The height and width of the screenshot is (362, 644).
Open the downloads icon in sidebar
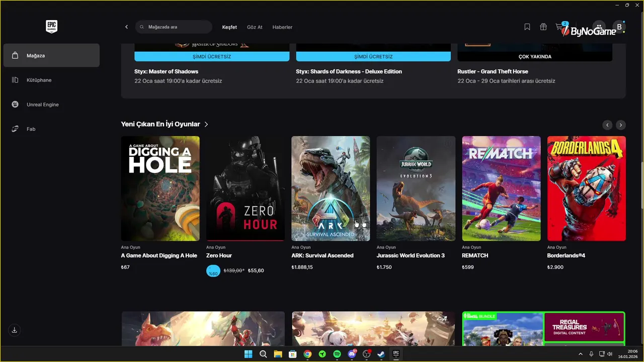tap(15, 330)
